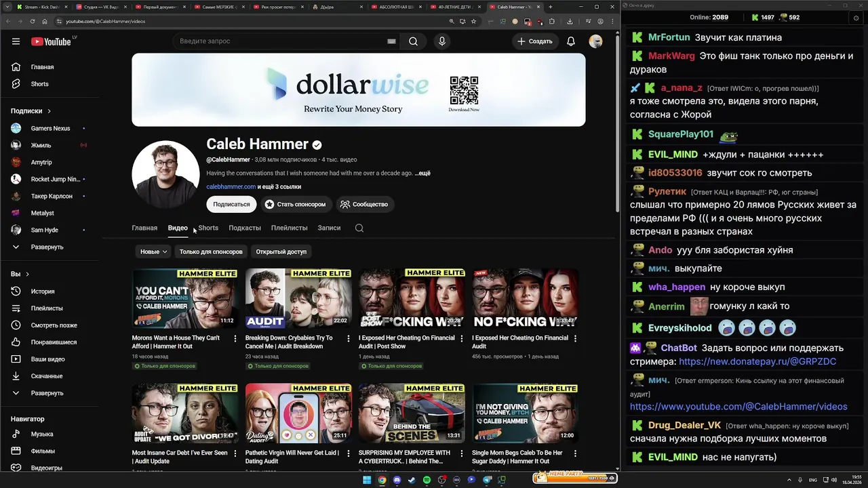Image resolution: width=868 pixels, height=488 pixels.
Task: Click the search magnifier button on YouTube
Action: pos(413,41)
